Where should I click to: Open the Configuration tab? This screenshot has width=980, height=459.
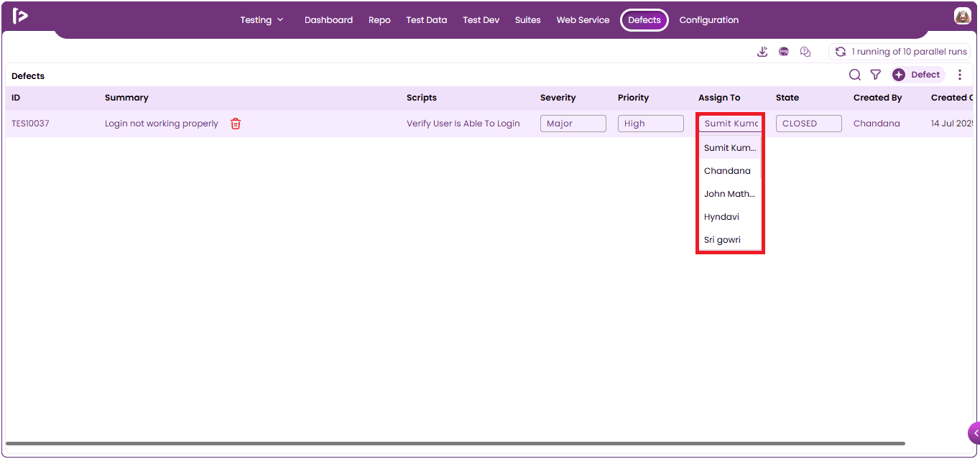(x=709, y=20)
